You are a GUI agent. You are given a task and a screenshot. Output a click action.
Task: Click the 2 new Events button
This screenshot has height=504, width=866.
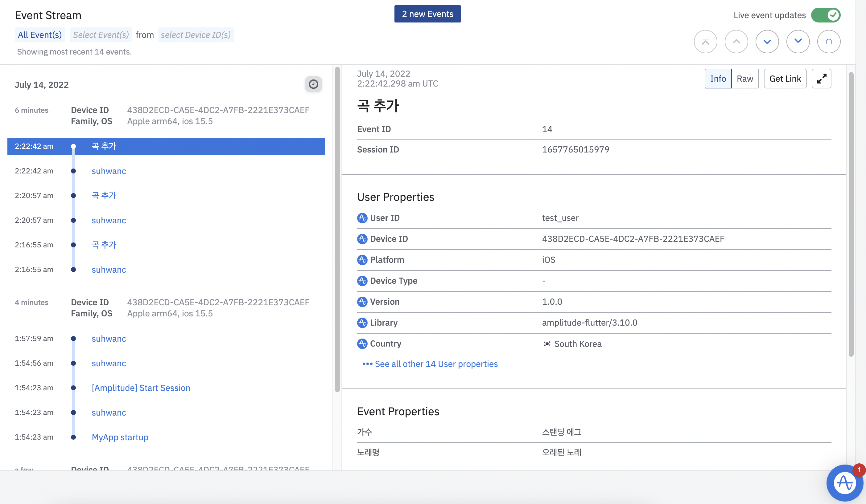pos(427,14)
